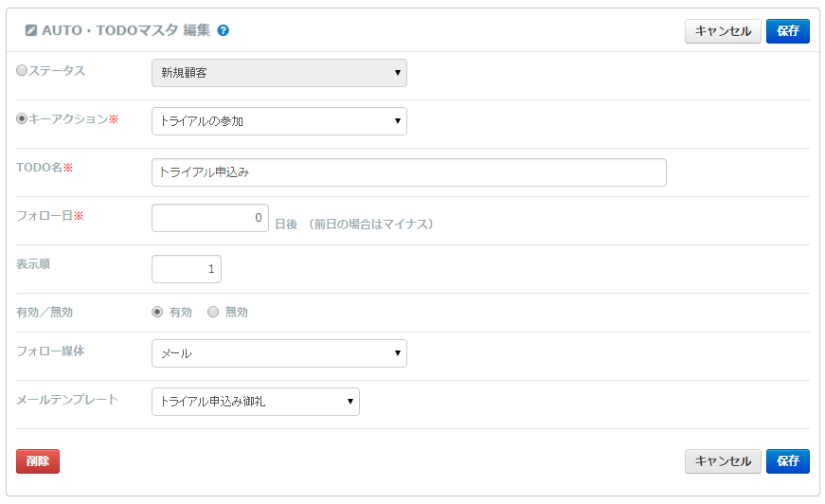Click the blue help question mark icon

click(224, 30)
